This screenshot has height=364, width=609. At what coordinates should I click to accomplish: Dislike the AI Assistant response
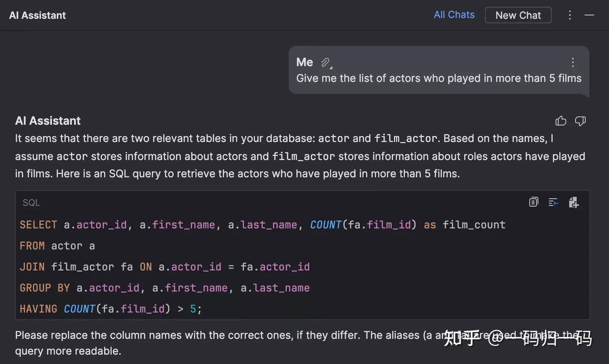580,121
